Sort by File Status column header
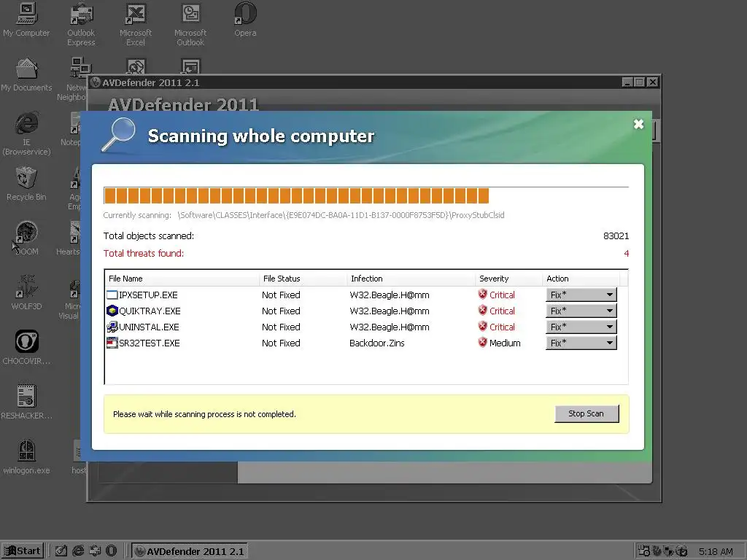 303,279
